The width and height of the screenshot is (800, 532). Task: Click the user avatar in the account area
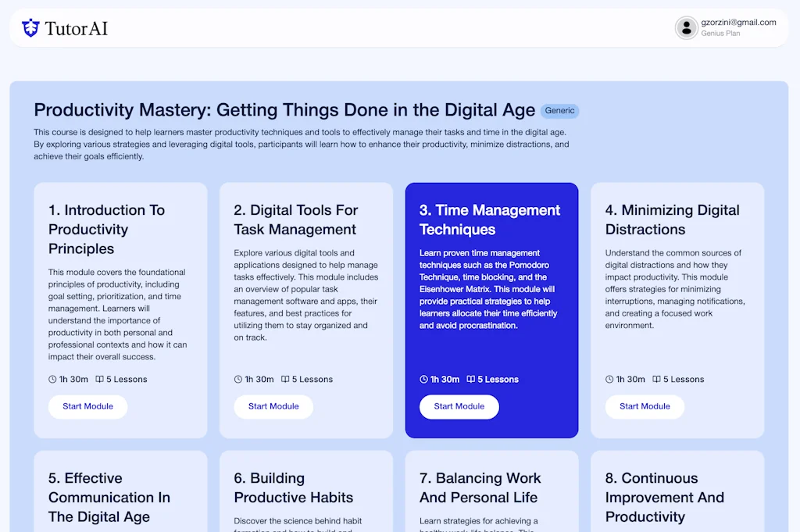[686, 27]
